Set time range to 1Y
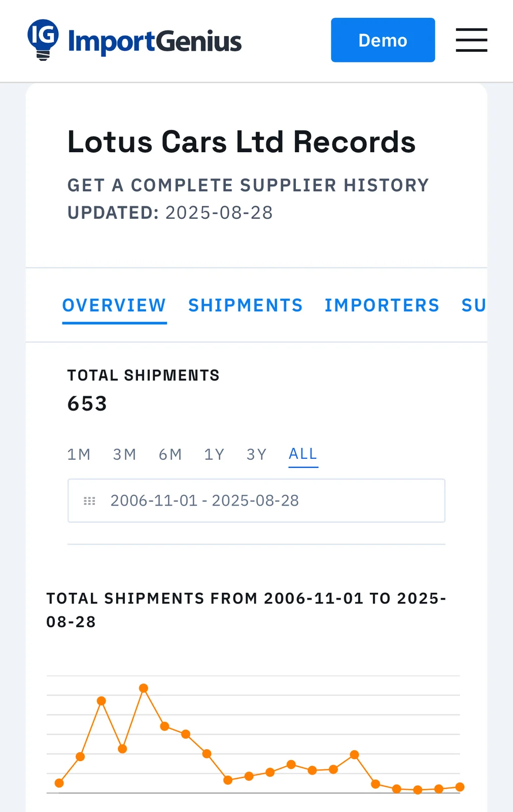The height and width of the screenshot is (812, 513). [214, 454]
